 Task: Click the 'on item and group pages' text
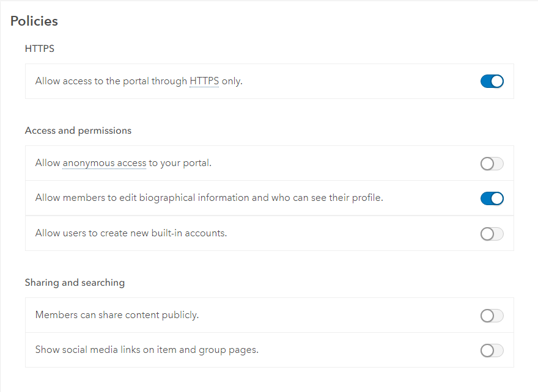pyautogui.click(x=201, y=350)
